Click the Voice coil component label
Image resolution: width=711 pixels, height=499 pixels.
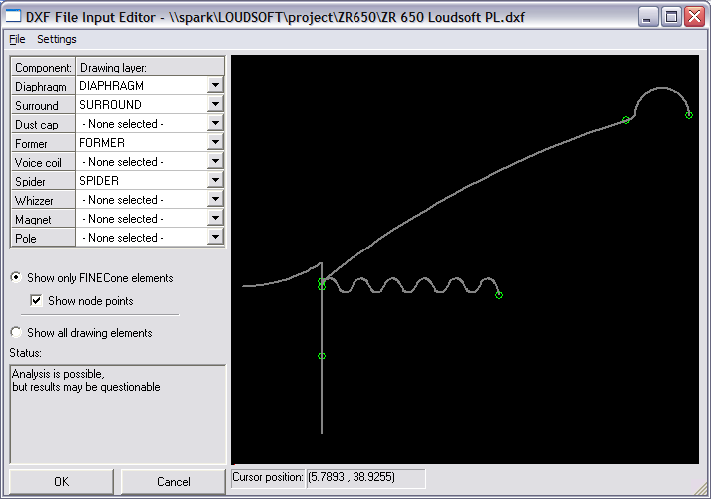click(x=43, y=162)
